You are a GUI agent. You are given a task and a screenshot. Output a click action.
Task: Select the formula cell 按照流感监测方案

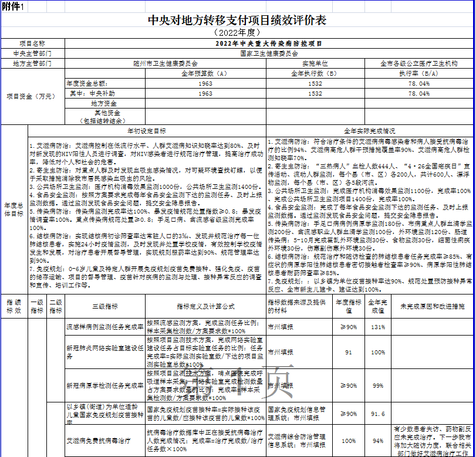tap(205, 327)
